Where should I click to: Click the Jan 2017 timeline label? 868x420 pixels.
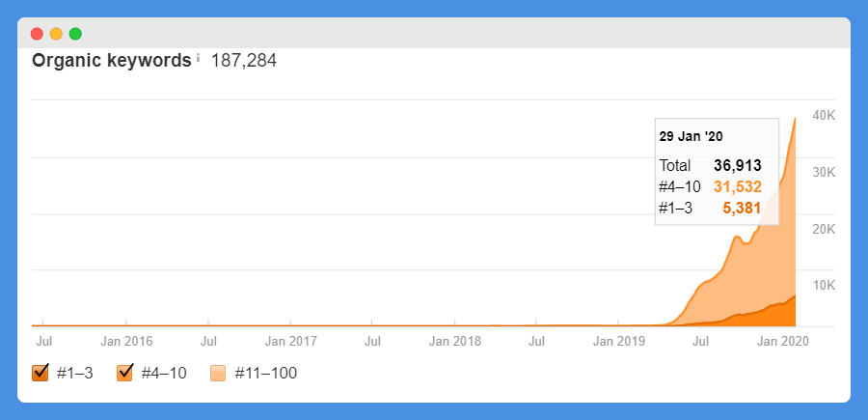click(x=290, y=341)
